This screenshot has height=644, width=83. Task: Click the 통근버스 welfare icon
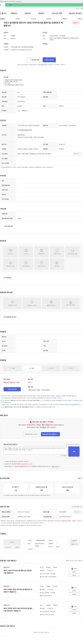[10, 252]
